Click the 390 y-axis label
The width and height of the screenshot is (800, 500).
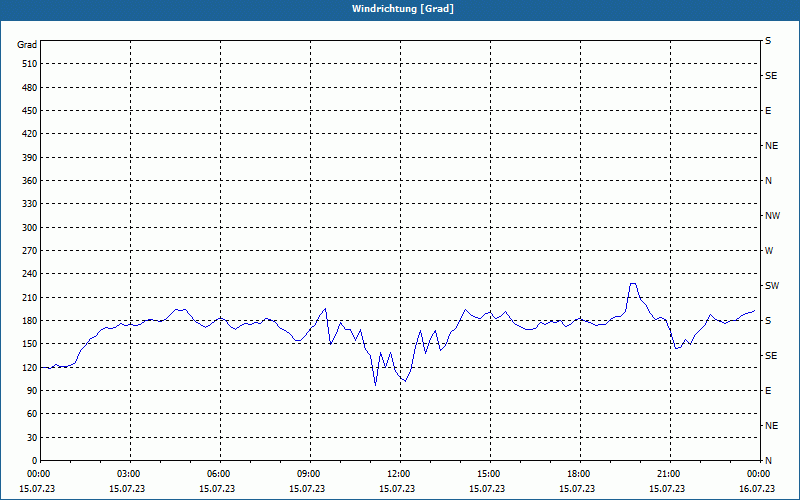click(30, 158)
